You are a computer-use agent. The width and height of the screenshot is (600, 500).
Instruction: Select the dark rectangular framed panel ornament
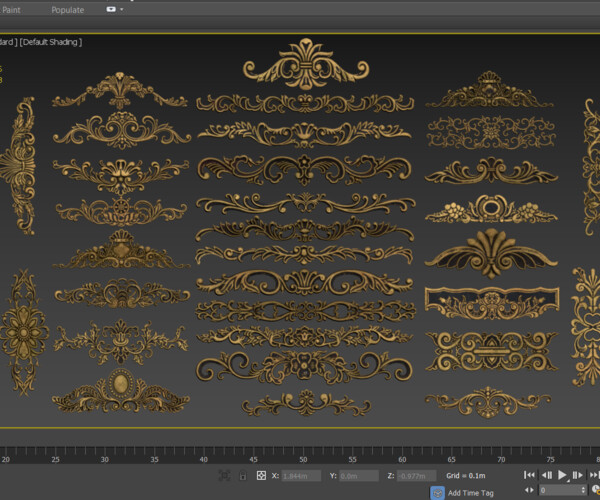pos(492,303)
